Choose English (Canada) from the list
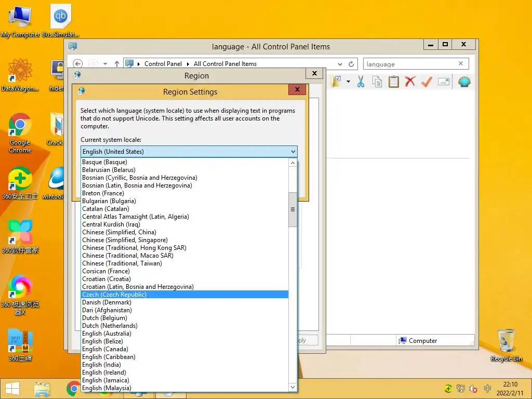 pyautogui.click(x=184, y=349)
